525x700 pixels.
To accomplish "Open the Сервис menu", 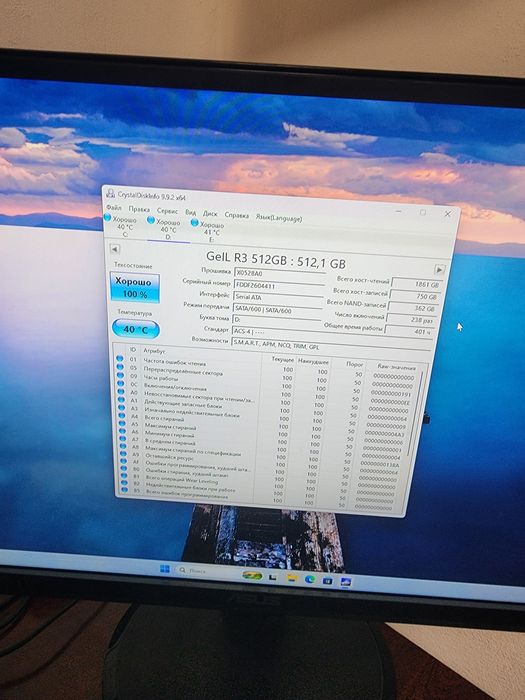I will click(167, 210).
